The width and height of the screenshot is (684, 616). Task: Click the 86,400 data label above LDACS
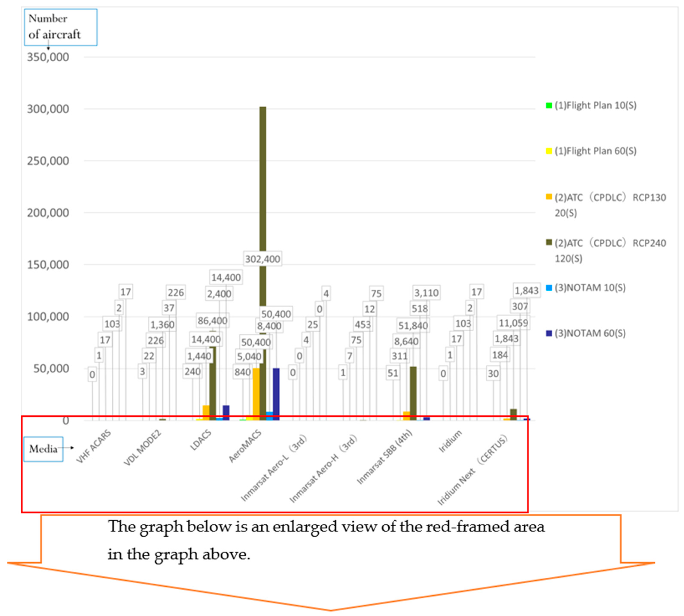click(212, 320)
